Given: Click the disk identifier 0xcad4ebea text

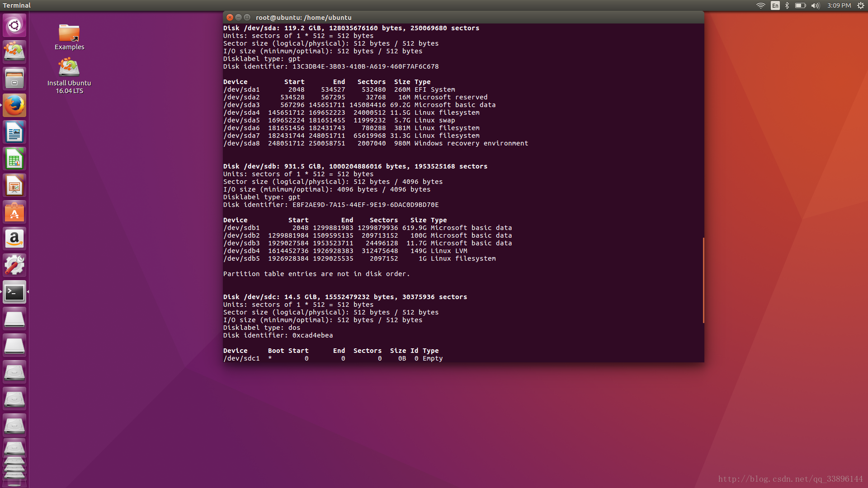Looking at the screenshot, I should (x=312, y=335).
